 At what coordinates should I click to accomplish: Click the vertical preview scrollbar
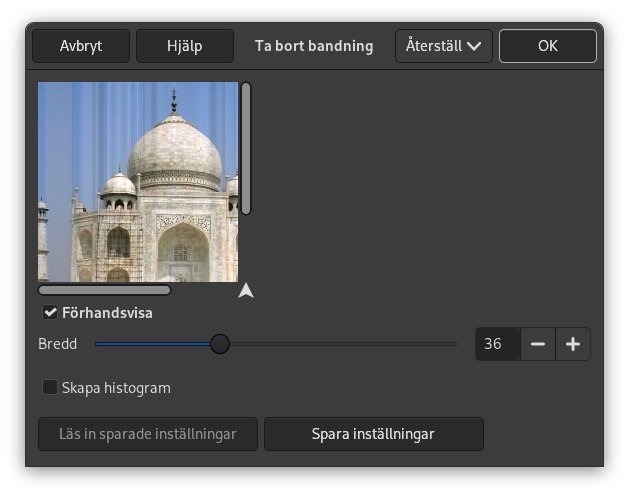click(x=246, y=148)
